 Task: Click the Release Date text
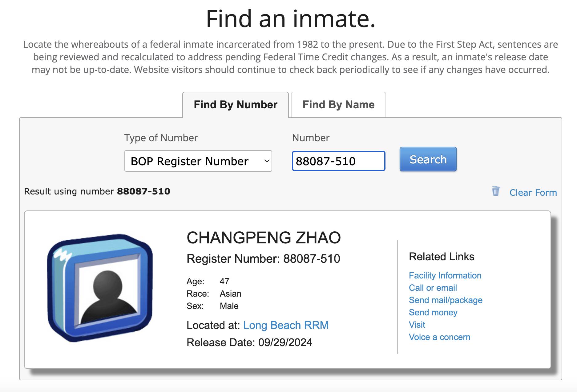tap(249, 342)
